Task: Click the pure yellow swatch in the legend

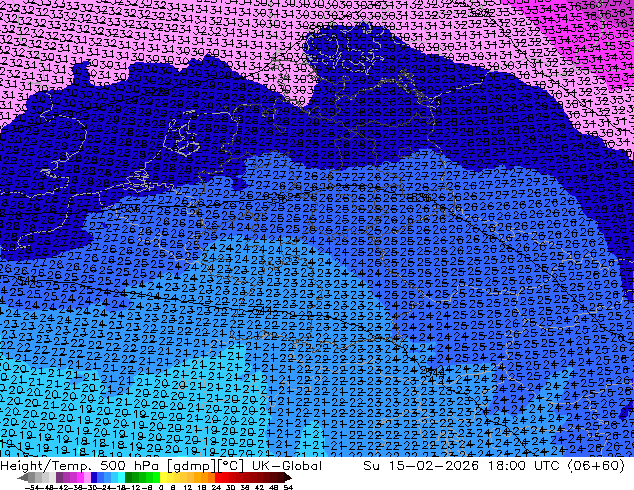Action: coord(163,478)
